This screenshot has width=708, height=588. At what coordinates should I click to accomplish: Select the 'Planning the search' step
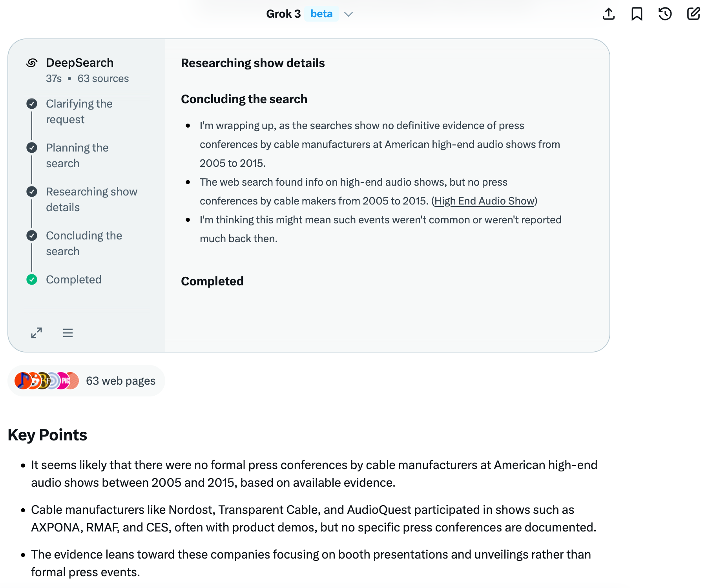pos(77,155)
